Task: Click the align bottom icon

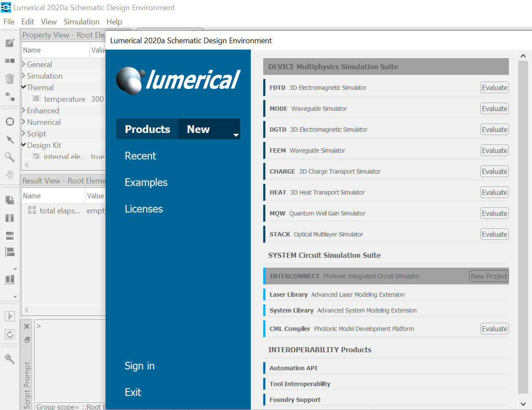Action: click(10, 279)
